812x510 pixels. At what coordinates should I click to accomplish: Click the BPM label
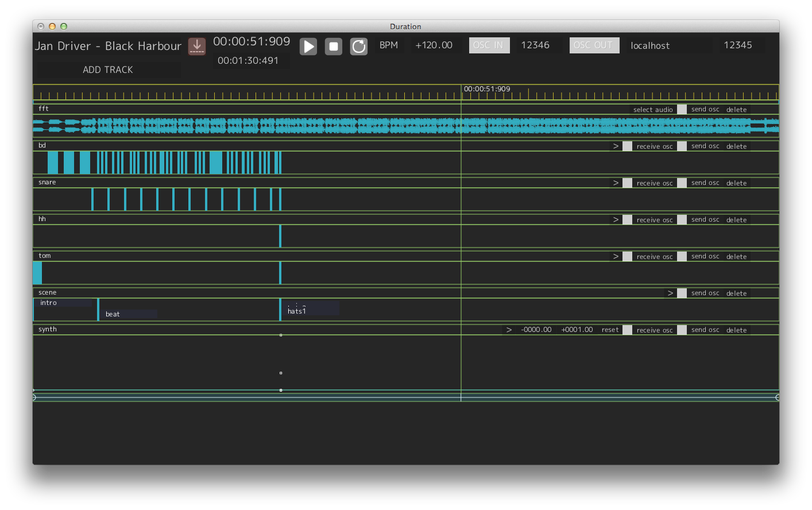[x=389, y=45]
